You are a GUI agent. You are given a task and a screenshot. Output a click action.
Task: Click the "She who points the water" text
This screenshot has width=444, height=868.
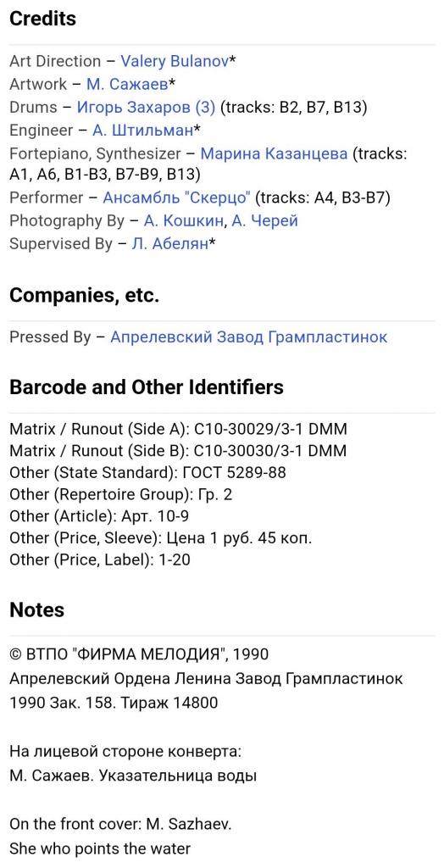pyautogui.click(x=100, y=849)
